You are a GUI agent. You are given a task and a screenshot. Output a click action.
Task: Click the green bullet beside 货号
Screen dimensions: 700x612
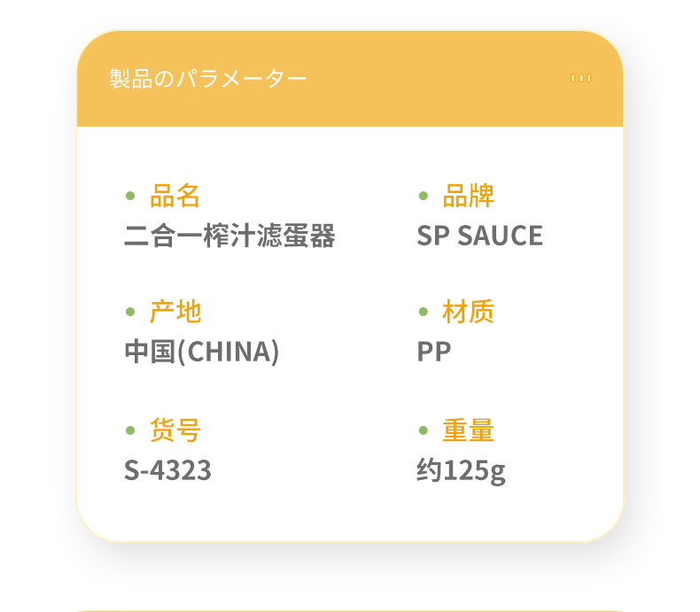(x=130, y=430)
